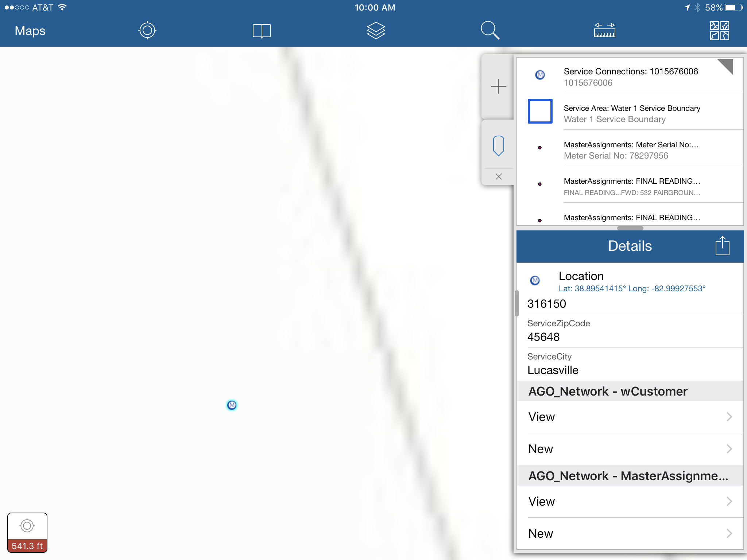The height and width of the screenshot is (560, 747).
Task: Tap the Details header title
Action: point(630,246)
